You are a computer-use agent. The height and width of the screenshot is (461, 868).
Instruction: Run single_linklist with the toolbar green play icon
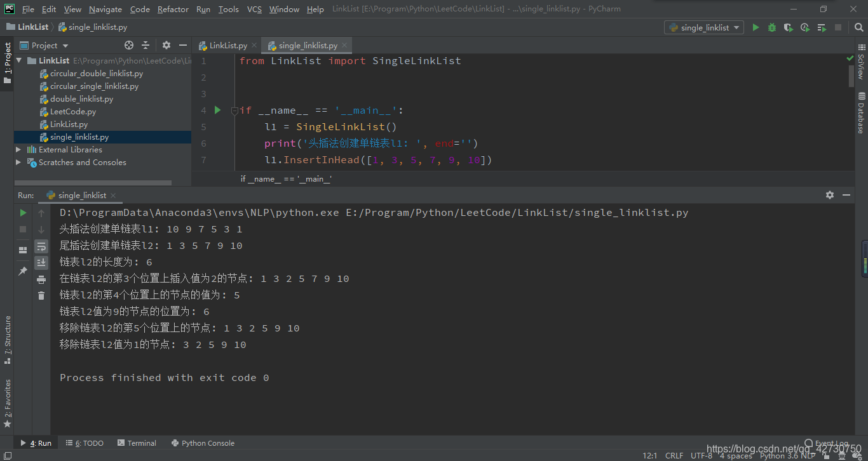tap(756, 27)
